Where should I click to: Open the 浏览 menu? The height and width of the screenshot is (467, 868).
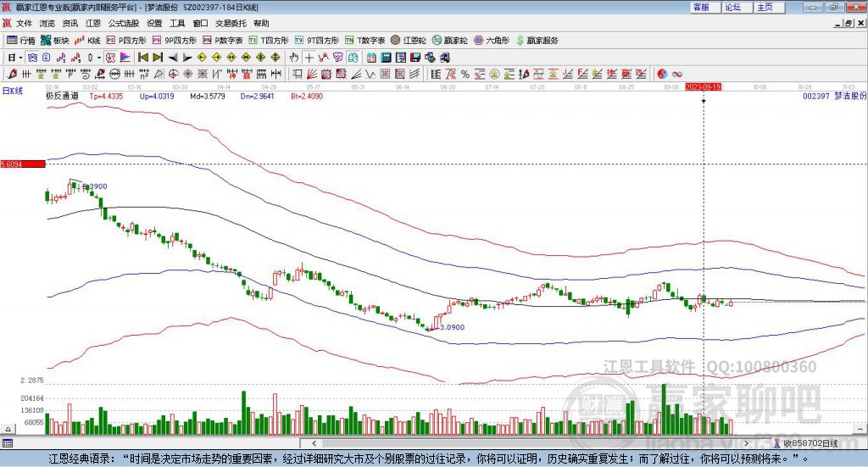(x=47, y=23)
